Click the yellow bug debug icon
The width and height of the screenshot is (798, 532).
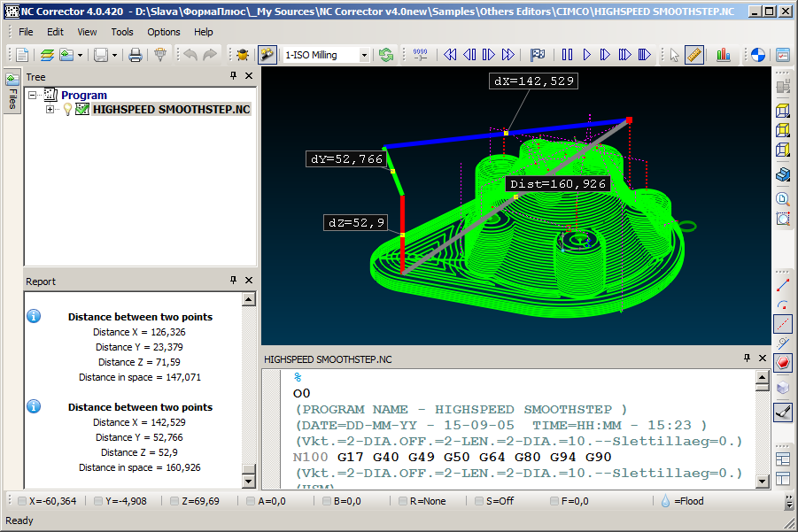coord(243,54)
